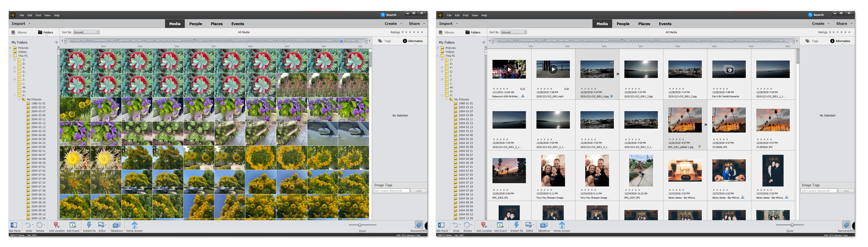Click the Search icon in left window
The height and width of the screenshot is (247, 868).
pyautogui.click(x=383, y=15)
